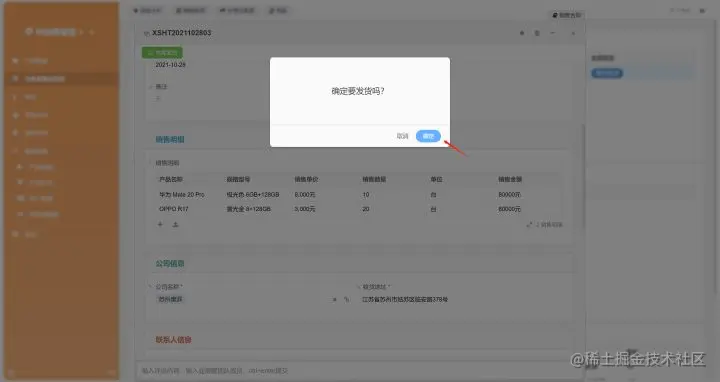This screenshot has width=720, height=382.
Task: Open the 公司信息 section heading
Action: tap(170, 264)
